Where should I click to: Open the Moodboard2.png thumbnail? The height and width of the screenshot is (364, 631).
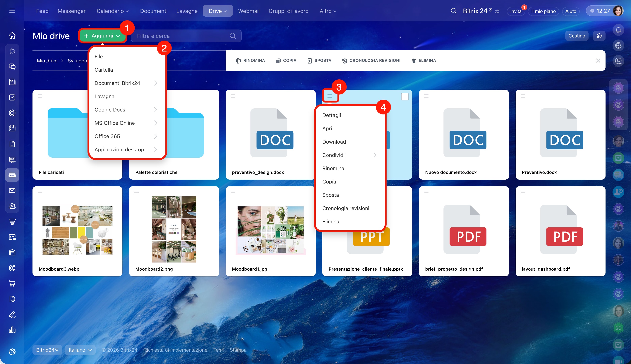[x=174, y=229]
